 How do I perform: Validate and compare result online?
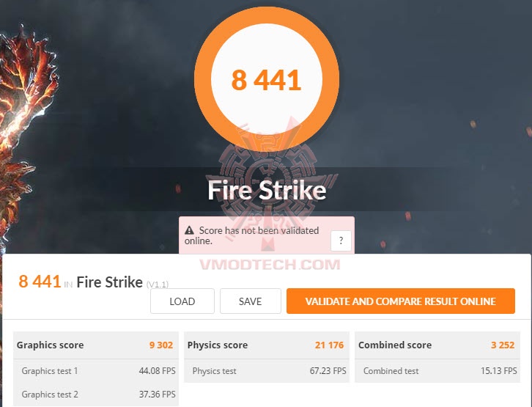point(401,301)
